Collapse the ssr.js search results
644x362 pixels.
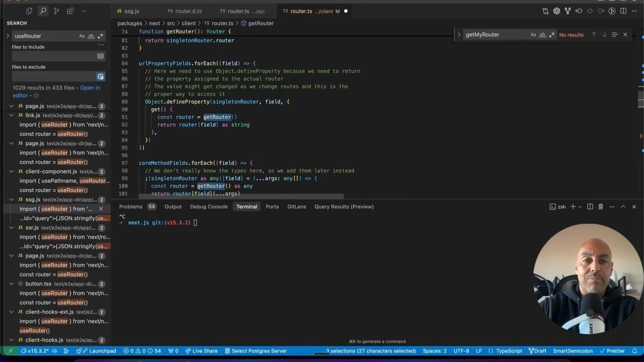[12, 228]
